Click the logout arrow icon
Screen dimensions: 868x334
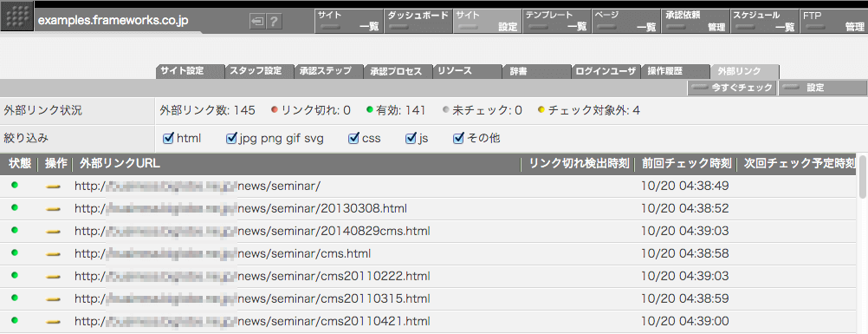pyautogui.click(x=257, y=22)
